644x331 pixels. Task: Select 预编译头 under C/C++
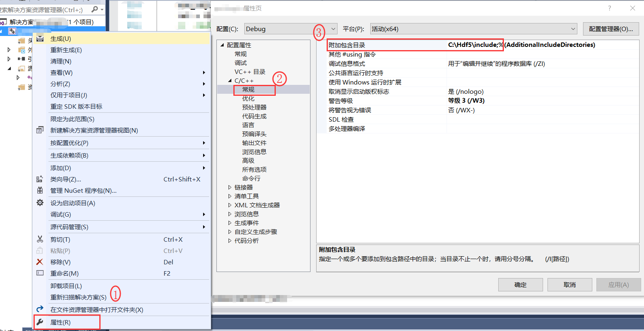(x=254, y=134)
